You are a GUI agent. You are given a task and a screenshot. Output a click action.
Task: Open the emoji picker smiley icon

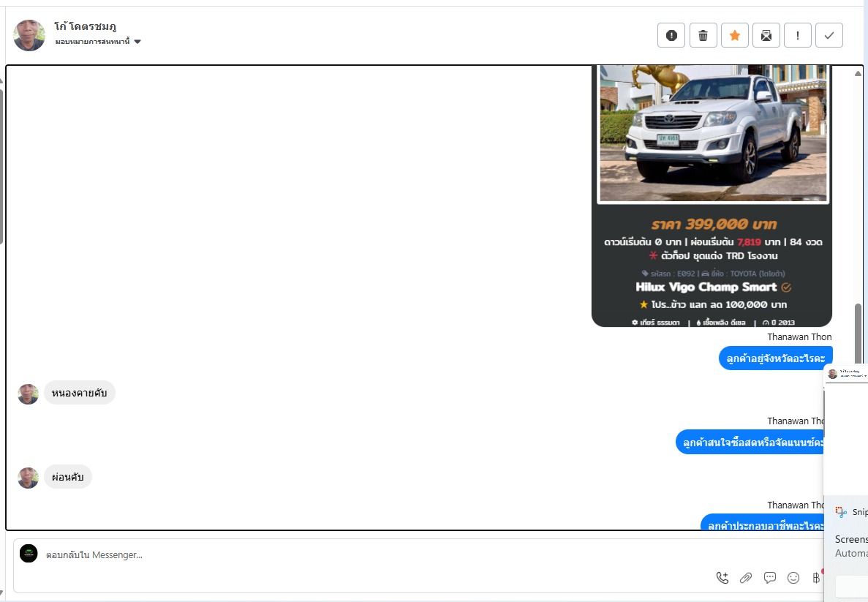point(793,578)
